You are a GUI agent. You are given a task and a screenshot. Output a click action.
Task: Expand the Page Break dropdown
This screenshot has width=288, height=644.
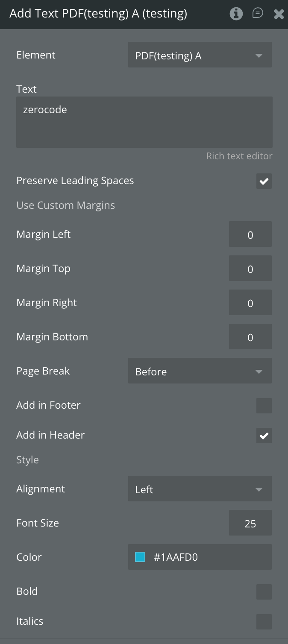tap(200, 372)
